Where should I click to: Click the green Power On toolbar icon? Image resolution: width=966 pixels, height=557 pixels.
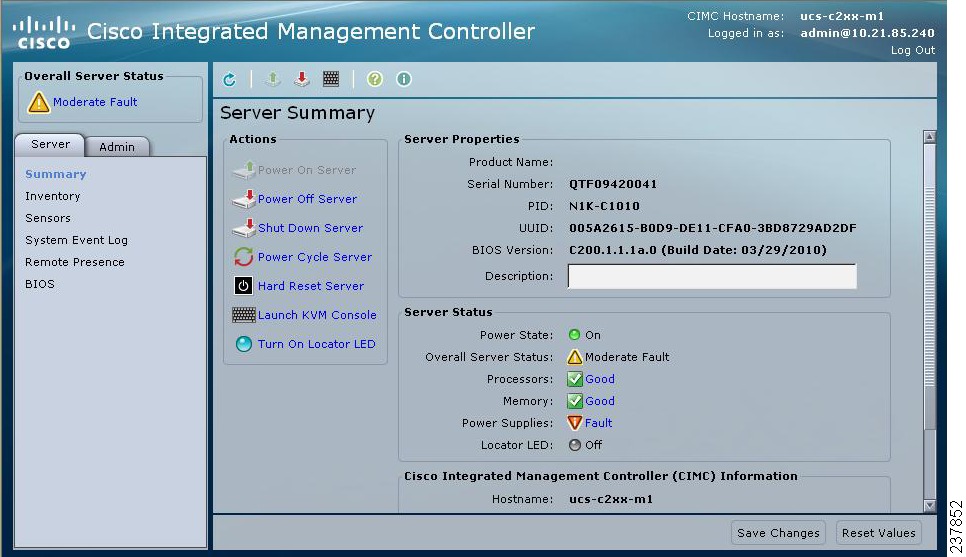coord(273,79)
